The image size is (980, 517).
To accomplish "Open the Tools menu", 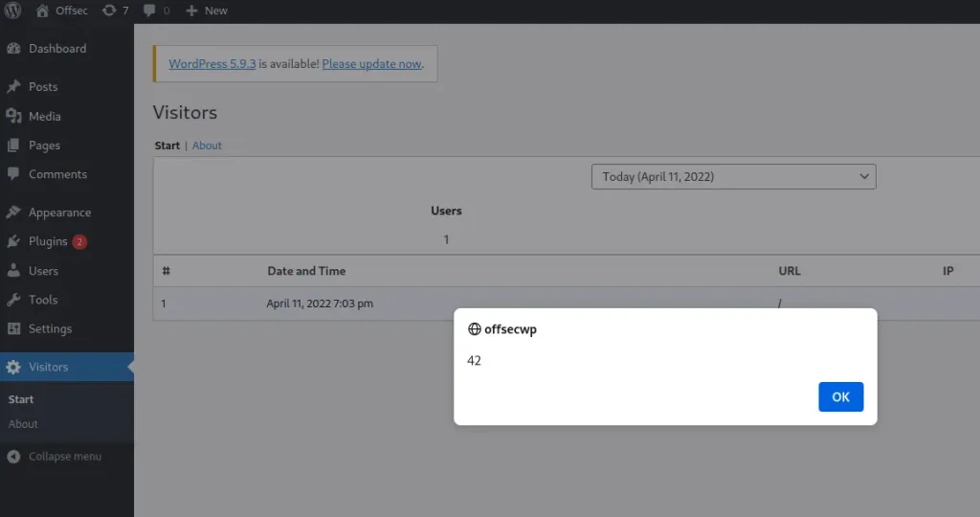I will point(42,300).
